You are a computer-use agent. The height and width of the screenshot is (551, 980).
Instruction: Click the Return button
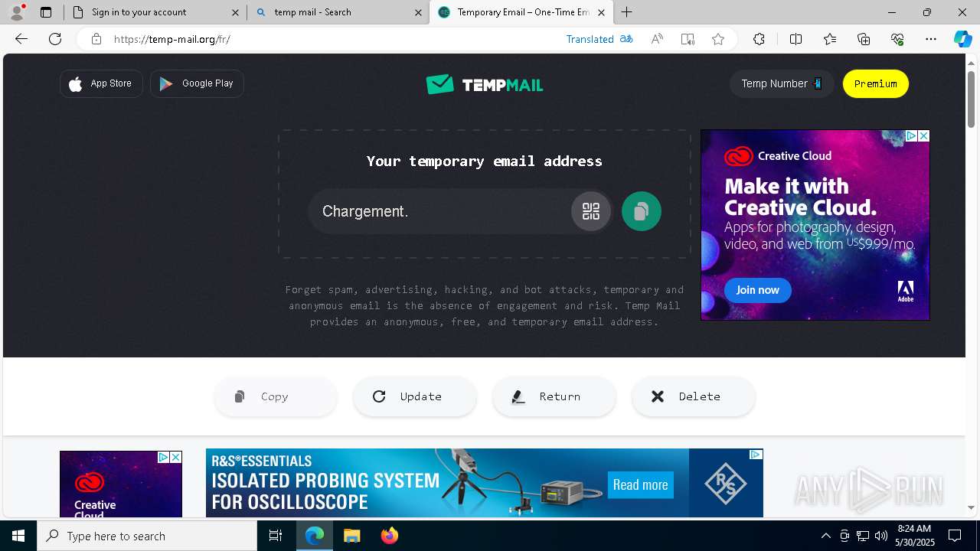click(554, 396)
